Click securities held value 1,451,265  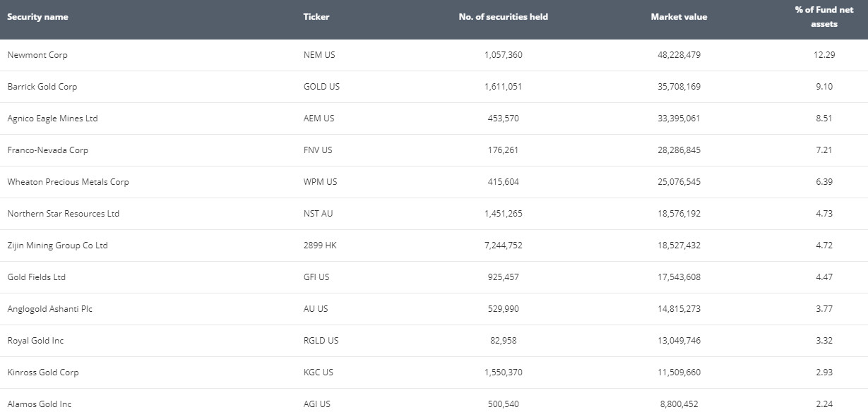504,214
